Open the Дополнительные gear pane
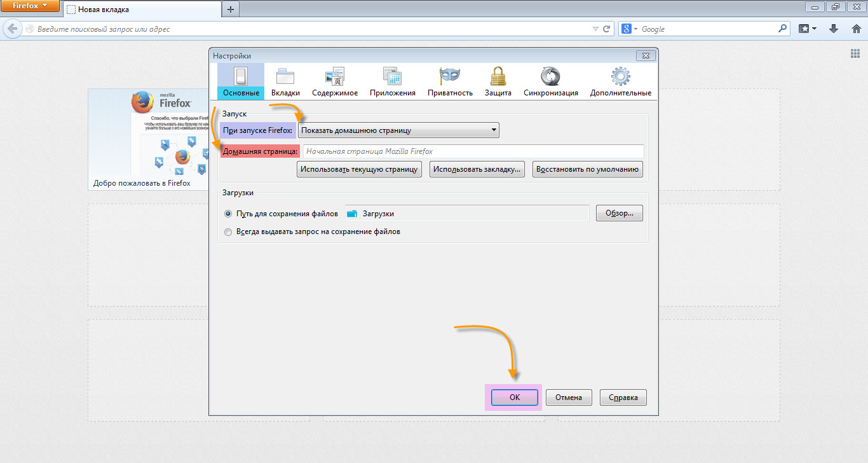Viewport: 868px width, 463px height. [621, 81]
